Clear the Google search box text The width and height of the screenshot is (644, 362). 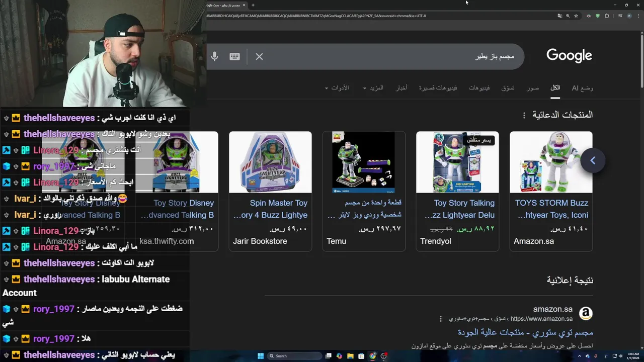tap(259, 56)
